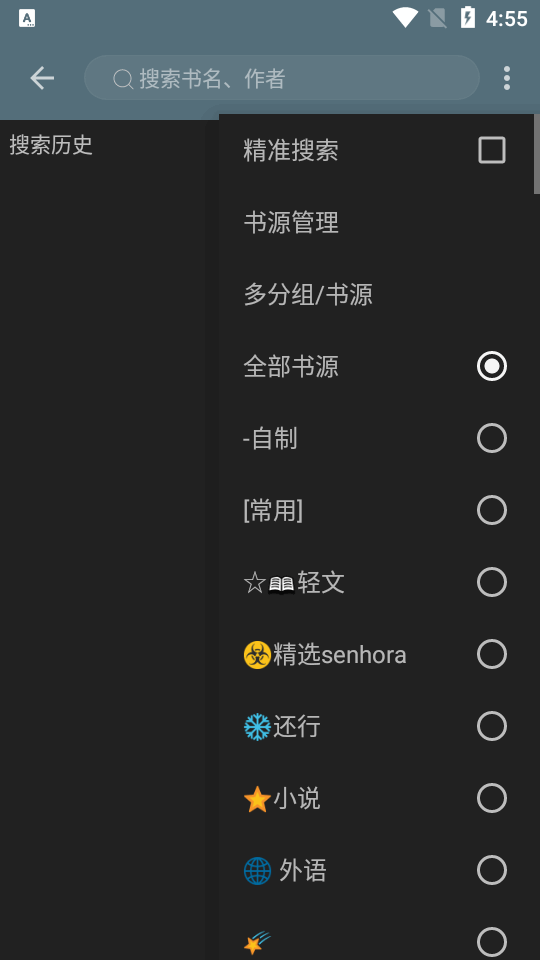Pick the 外语 group radio button

pos(492,870)
